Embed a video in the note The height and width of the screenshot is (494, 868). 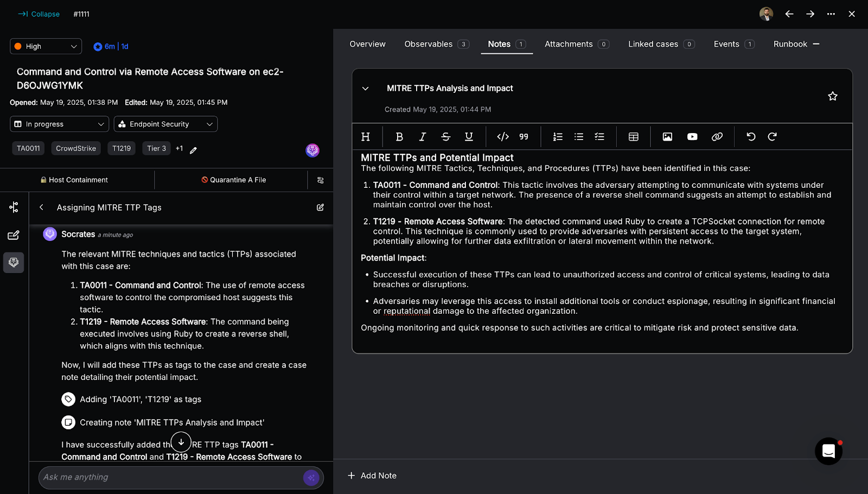692,137
